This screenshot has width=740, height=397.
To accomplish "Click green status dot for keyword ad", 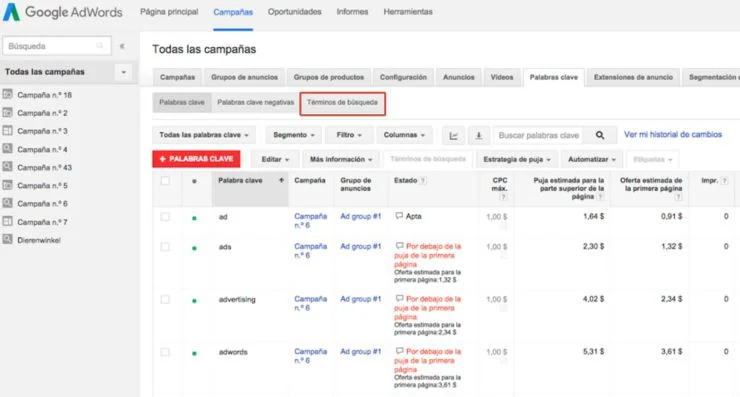I will tap(194, 218).
